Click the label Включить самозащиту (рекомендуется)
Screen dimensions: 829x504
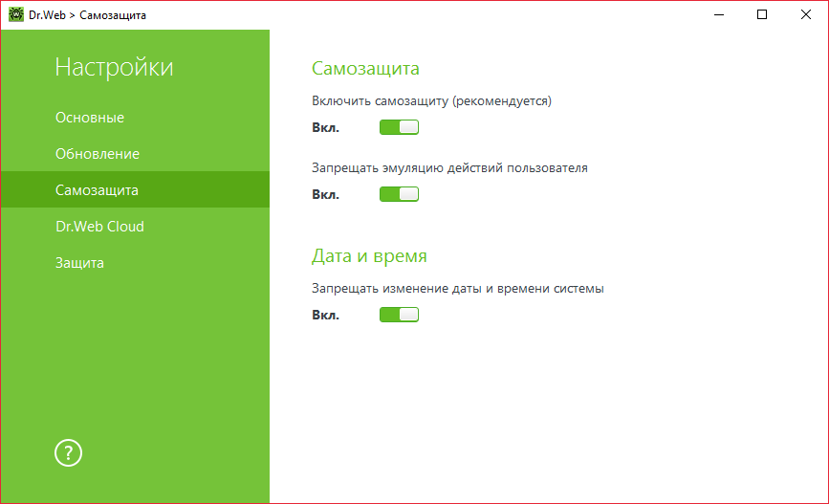[x=431, y=101]
